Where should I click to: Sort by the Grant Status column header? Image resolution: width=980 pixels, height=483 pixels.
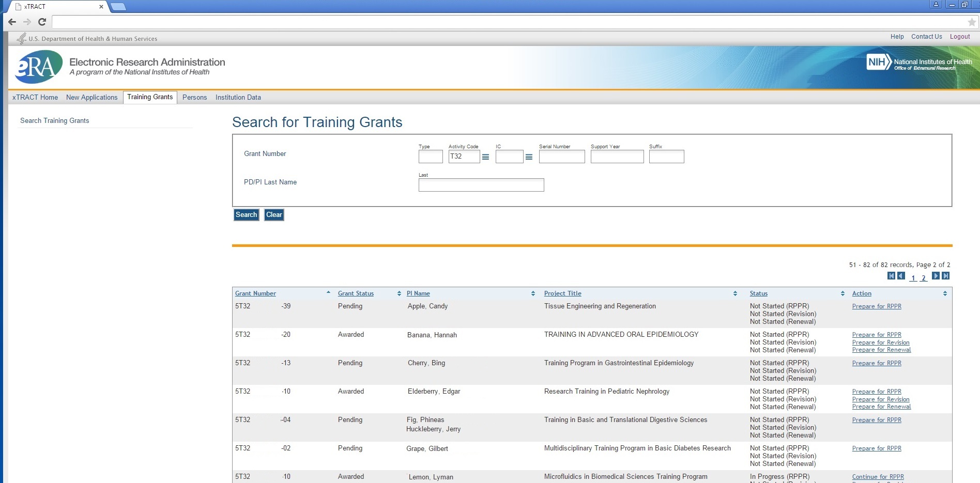(x=356, y=293)
